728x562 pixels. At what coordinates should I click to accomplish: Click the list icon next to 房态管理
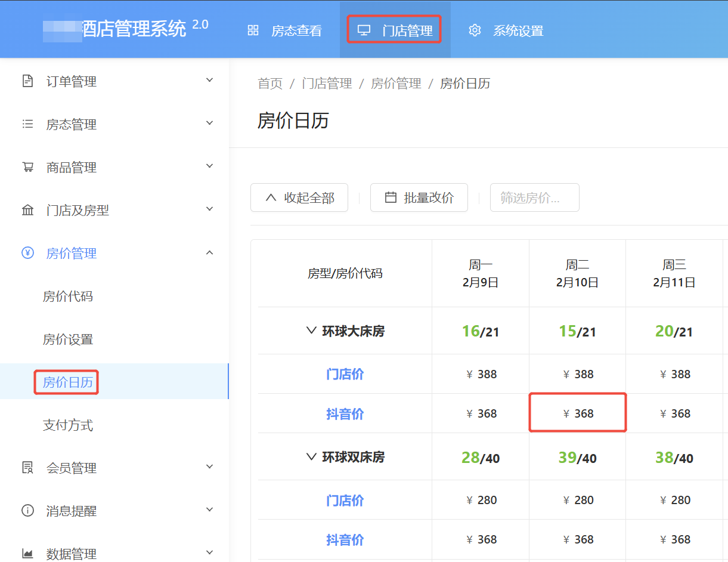point(27,124)
